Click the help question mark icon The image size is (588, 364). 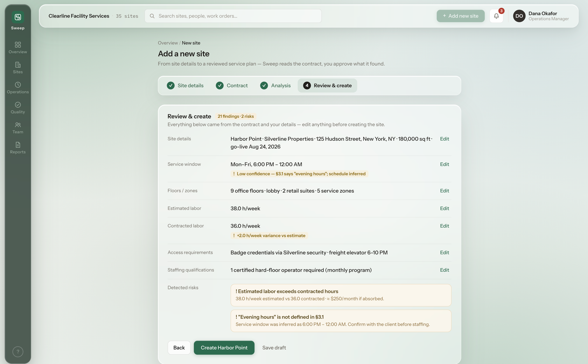(x=17, y=352)
